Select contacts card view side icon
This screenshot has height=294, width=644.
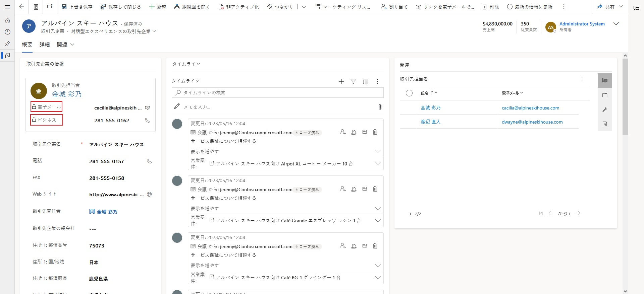605,81
